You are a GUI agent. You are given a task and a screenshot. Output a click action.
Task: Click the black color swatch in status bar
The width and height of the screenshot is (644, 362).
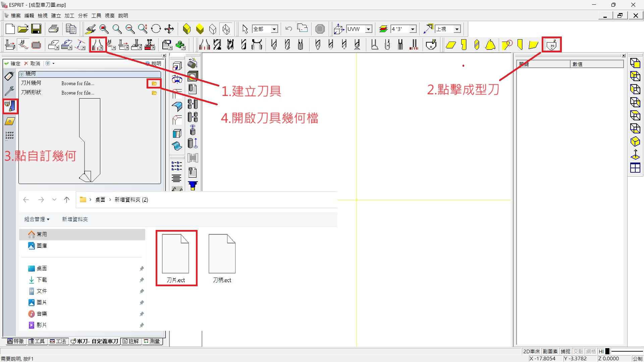point(607,351)
